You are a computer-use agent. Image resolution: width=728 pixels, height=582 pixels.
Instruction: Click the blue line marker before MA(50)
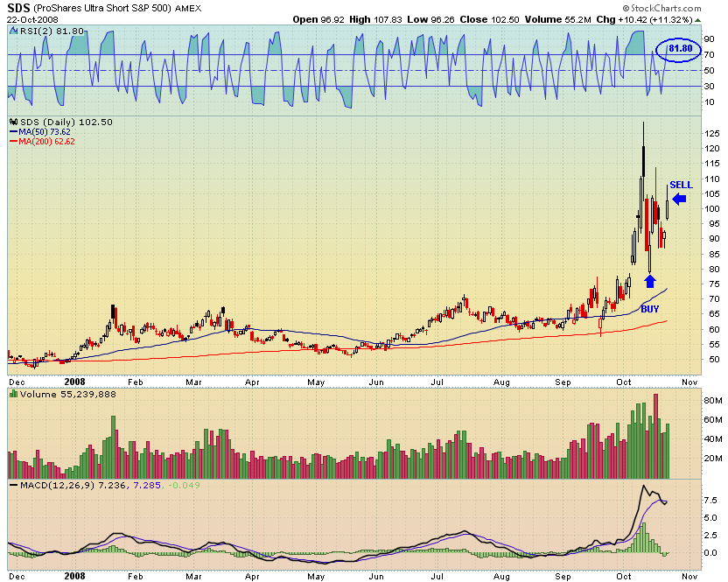(x=14, y=132)
